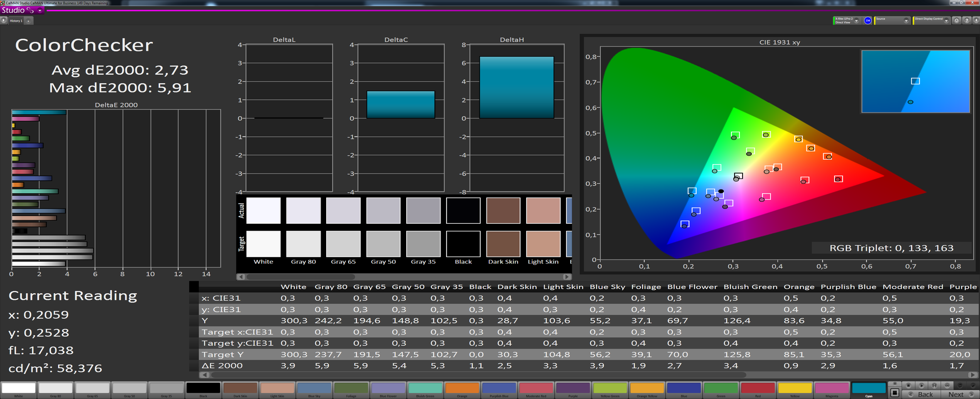
Task: Go to the Back page
Action: (x=921, y=394)
